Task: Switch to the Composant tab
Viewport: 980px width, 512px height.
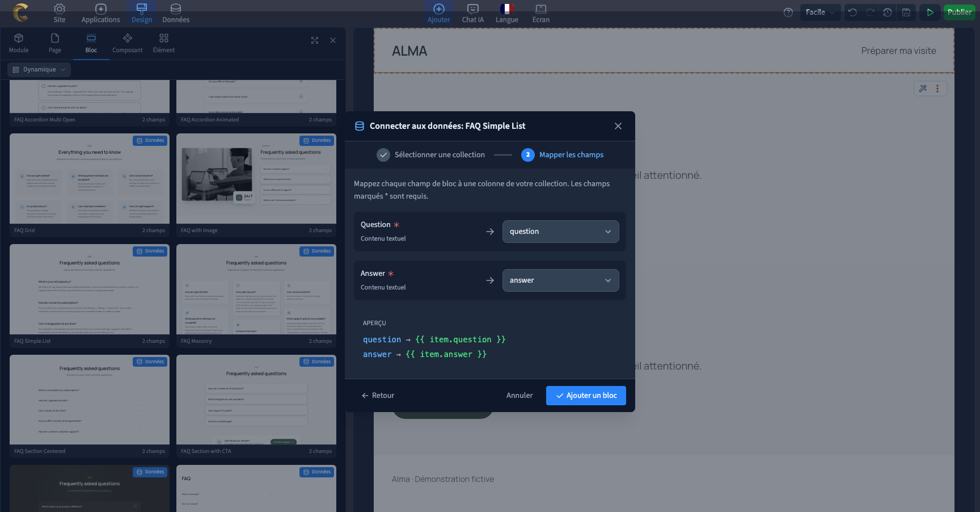Action: (128, 43)
